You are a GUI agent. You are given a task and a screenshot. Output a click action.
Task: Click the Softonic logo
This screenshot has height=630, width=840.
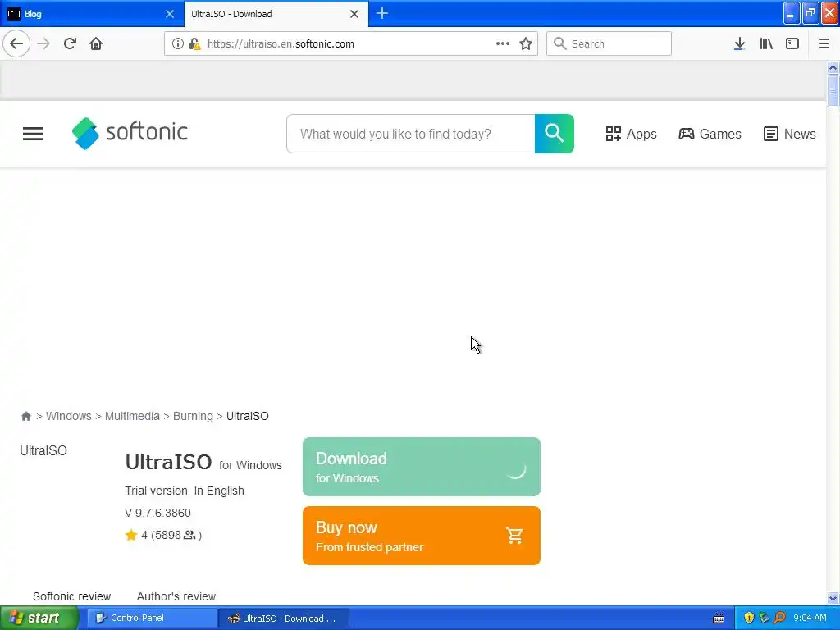(130, 133)
